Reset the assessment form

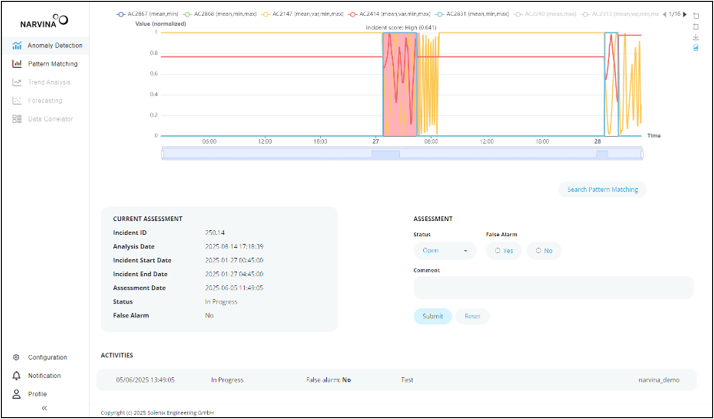coord(472,316)
